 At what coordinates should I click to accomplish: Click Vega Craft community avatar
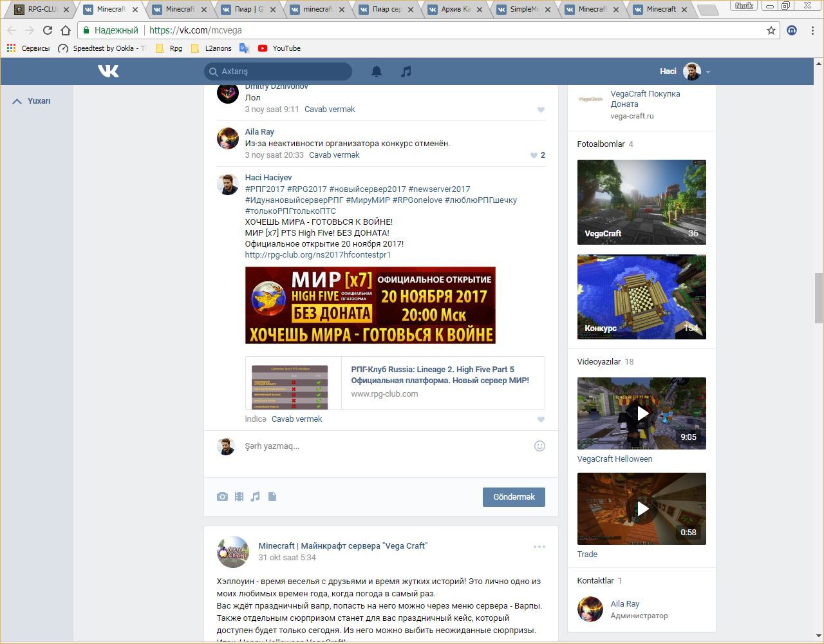coord(233,552)
